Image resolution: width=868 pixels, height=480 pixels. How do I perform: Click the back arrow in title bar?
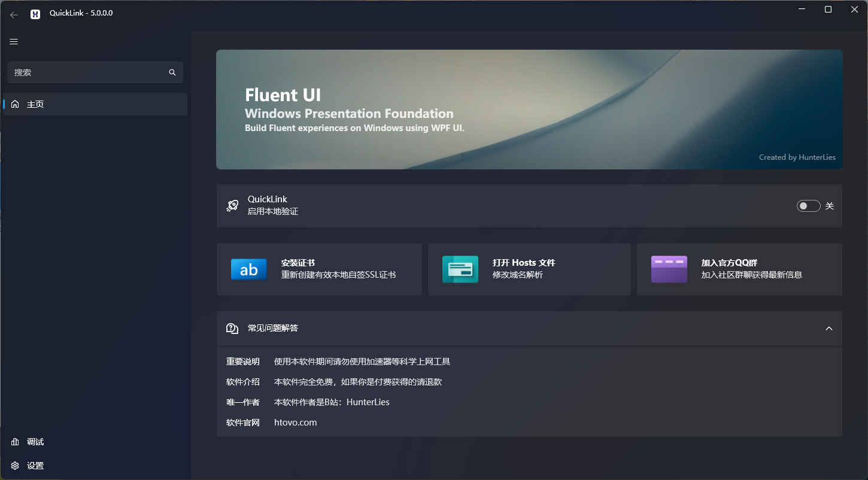[14, 14]
